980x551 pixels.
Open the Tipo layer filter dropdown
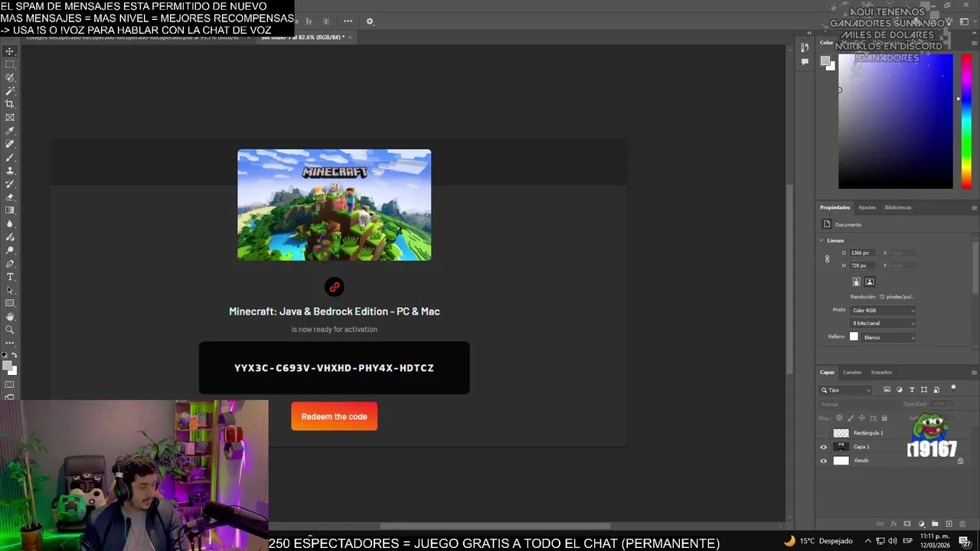pos(846,390)
